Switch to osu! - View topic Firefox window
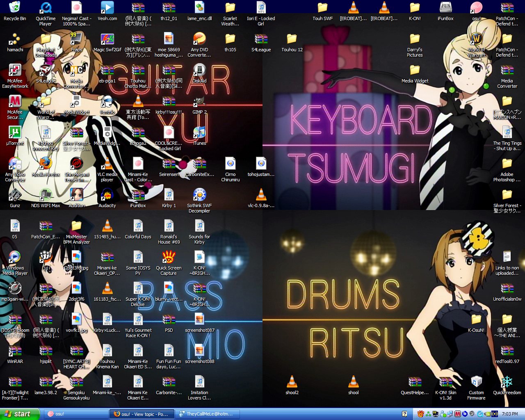The width and height of the screenshot is (525, 420). pos(142,414)
